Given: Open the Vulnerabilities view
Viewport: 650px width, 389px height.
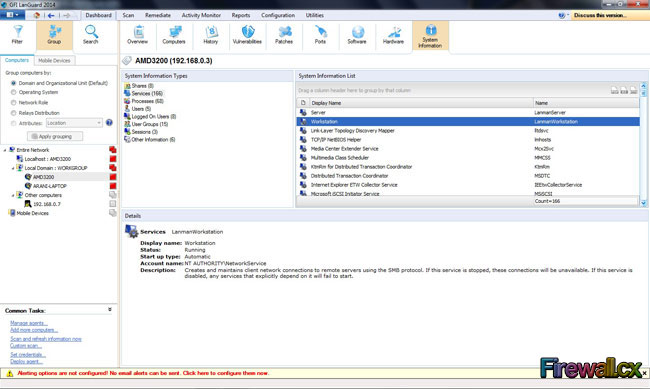Looking at the screenshot, I should click(247, 35).
